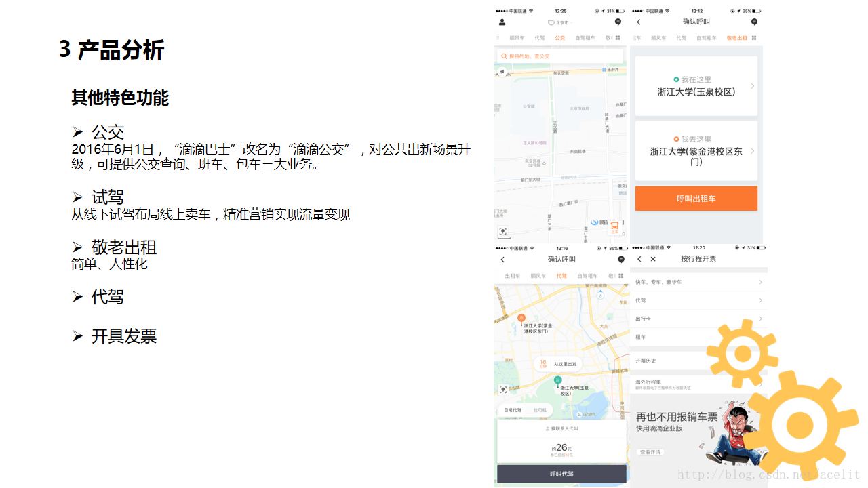Expand the 出行卡 row chevron
The height and width of the screenshot is (488, 868).
(761, 319)
